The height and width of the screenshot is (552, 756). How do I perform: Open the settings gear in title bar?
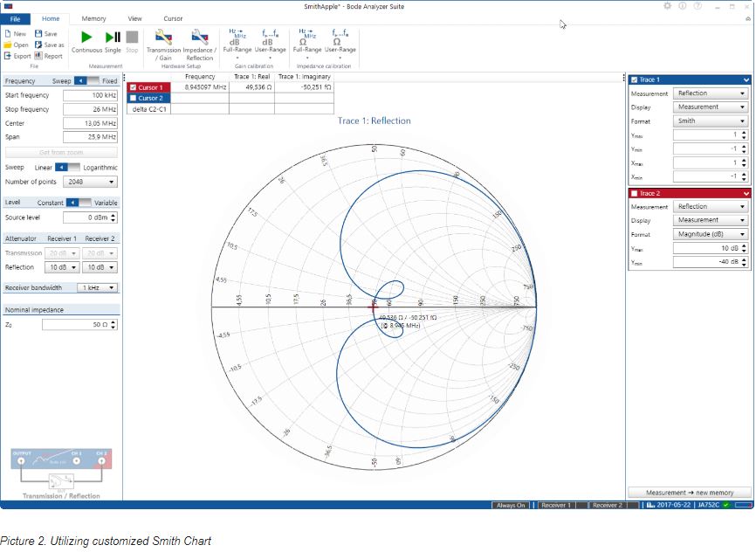[x=667, y=6]
